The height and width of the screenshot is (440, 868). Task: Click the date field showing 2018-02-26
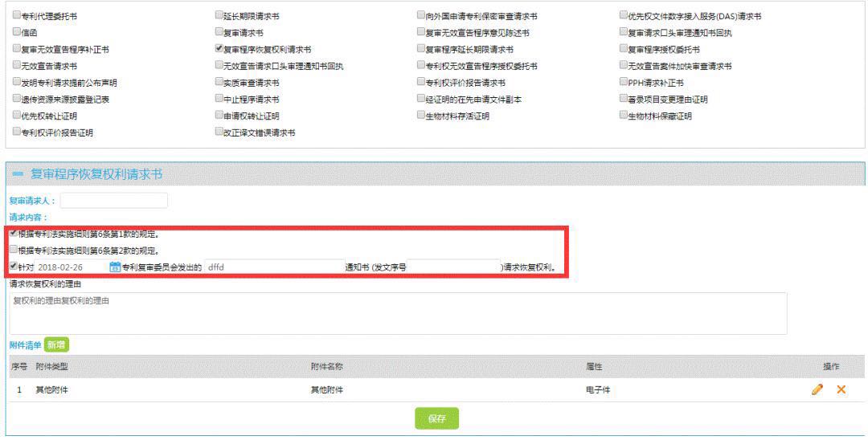[x=72, y=267]
